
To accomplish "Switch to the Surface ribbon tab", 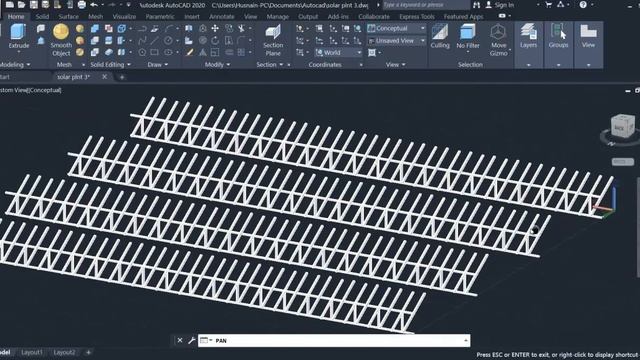I will (x=69, y=17).
